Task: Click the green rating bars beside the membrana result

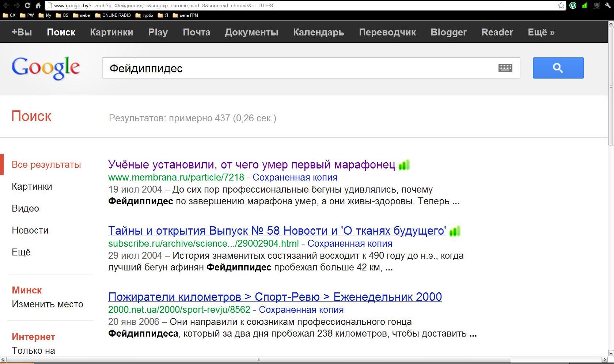Action: pos(404,165)
